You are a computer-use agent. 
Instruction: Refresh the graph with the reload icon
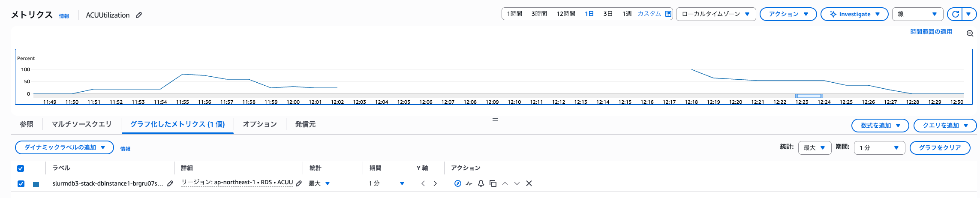click(x=955, y=14)
